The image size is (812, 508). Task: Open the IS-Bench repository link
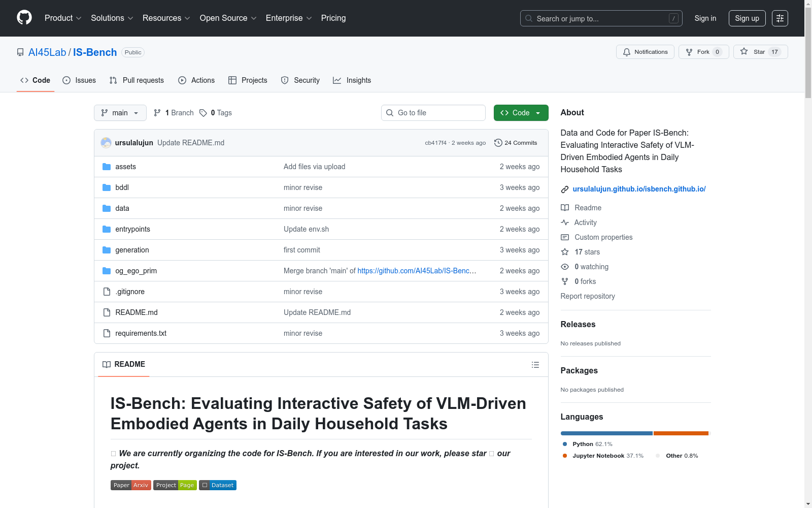[95, 52]
